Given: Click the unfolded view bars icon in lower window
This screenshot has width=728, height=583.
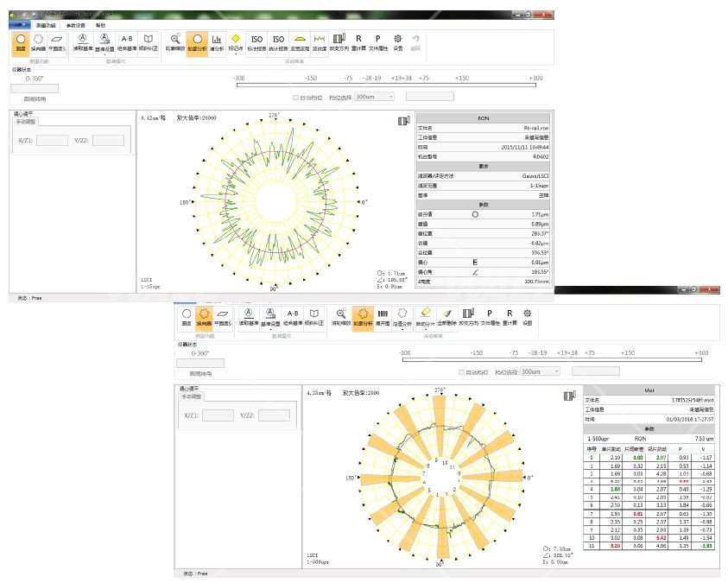Looking at the screenshot, I should click(383, 318).
